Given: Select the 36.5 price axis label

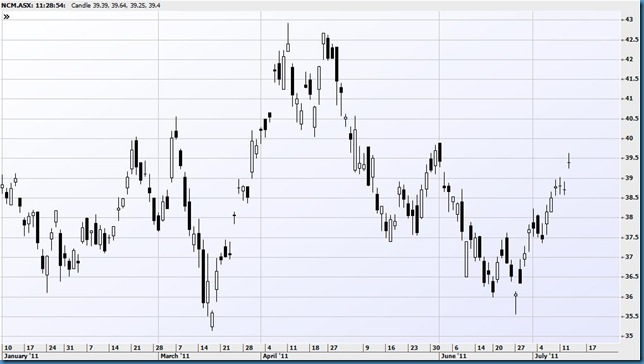Looking at the screenshot, I should pos(632,277).
